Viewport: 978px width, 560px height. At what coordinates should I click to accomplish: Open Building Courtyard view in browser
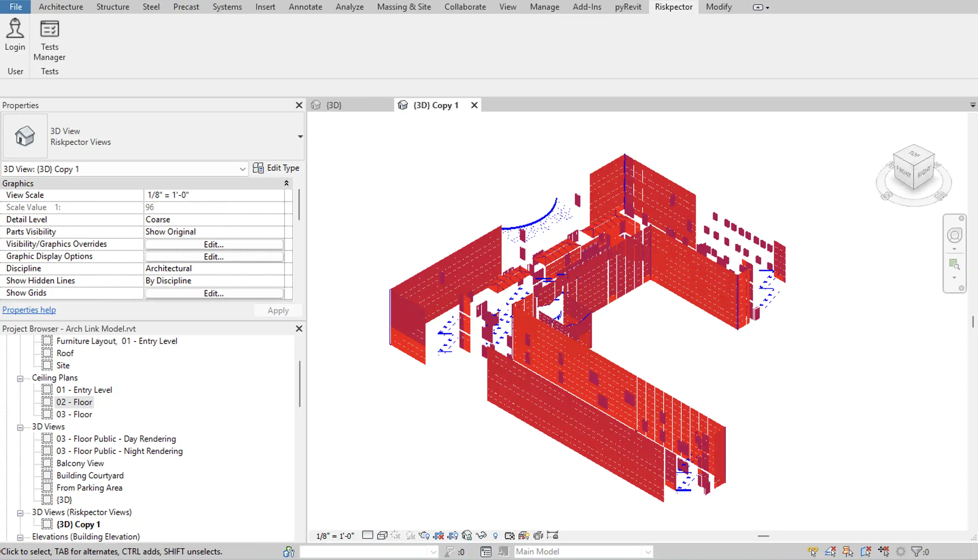coord(90,475)
